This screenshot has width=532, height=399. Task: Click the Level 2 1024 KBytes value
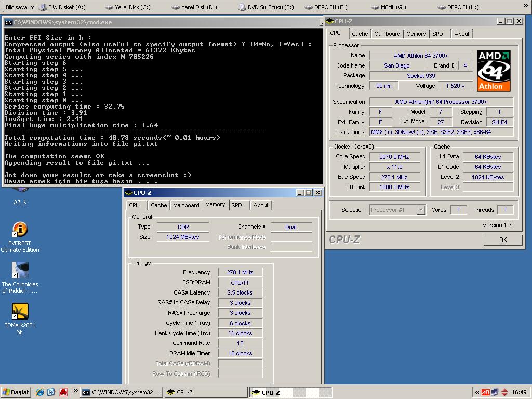tap(488, 177)
